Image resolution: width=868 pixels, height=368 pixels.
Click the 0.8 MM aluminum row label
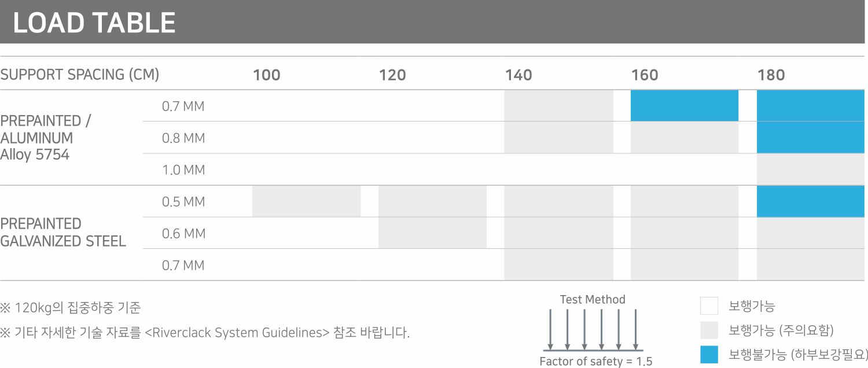coord(183,138)
